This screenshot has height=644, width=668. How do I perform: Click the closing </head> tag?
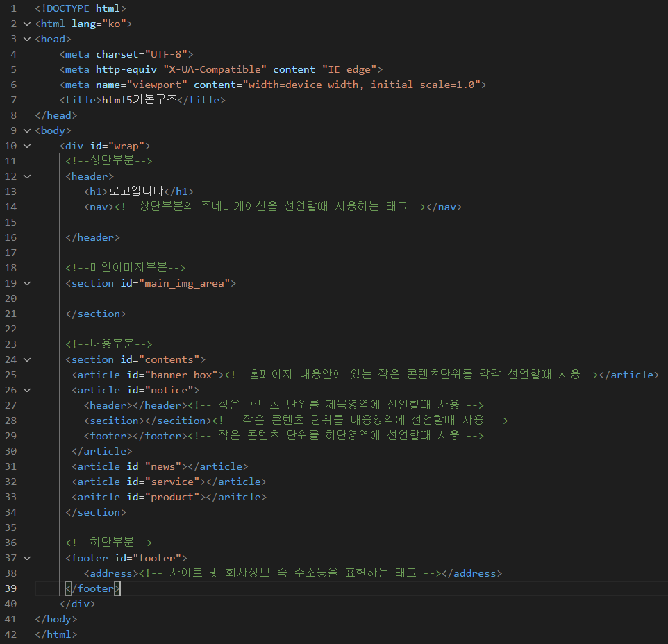tap(56, 115)
